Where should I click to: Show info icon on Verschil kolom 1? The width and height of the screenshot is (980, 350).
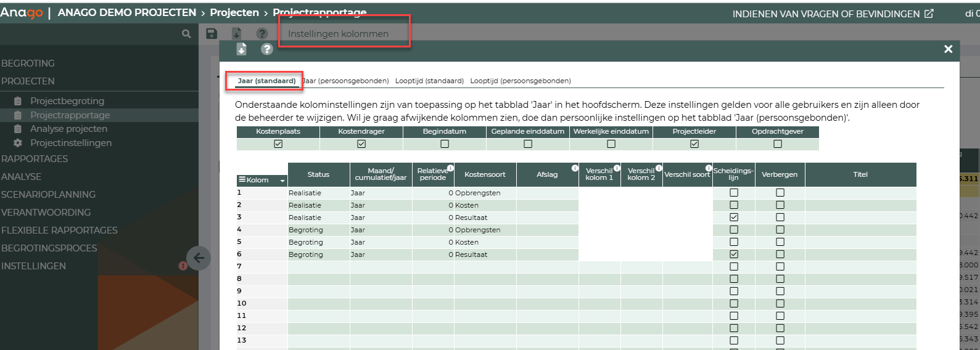pyautogui.click(x=617, y=168)
